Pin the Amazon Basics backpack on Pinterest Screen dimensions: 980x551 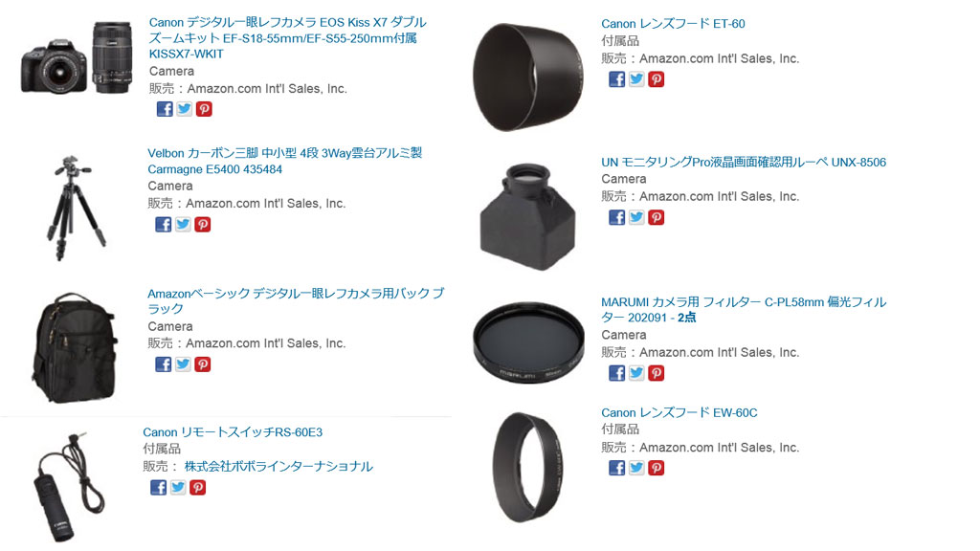tap(203, 364)
